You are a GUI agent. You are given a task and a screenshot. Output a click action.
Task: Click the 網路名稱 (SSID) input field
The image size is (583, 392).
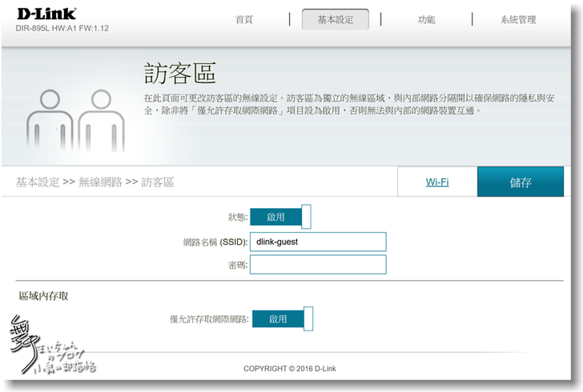coord(318,242)
